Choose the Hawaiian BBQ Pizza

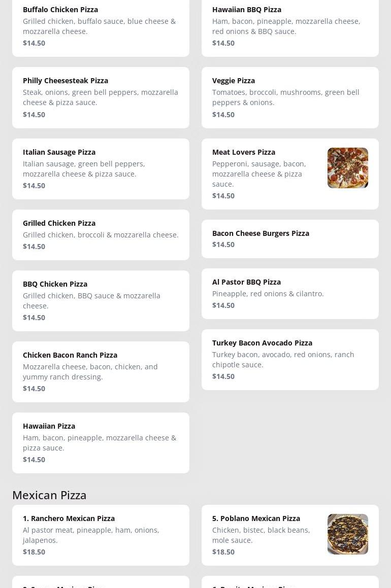click(247, 10)
